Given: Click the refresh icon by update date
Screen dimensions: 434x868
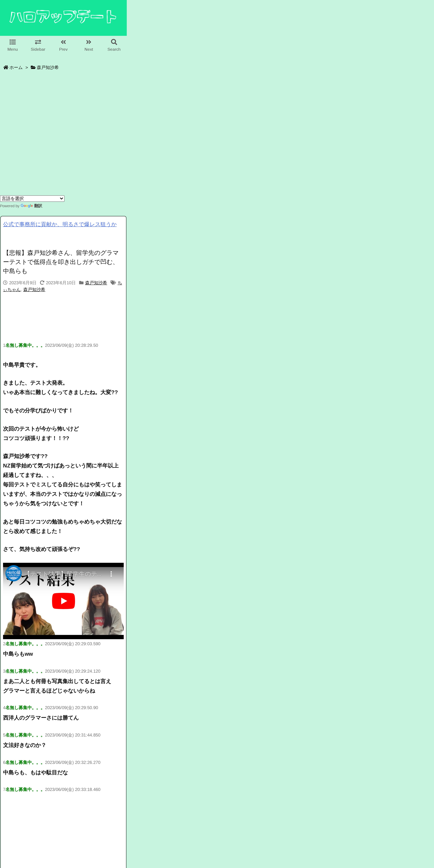Looking at the screenshot, I should tap(42, 283).
